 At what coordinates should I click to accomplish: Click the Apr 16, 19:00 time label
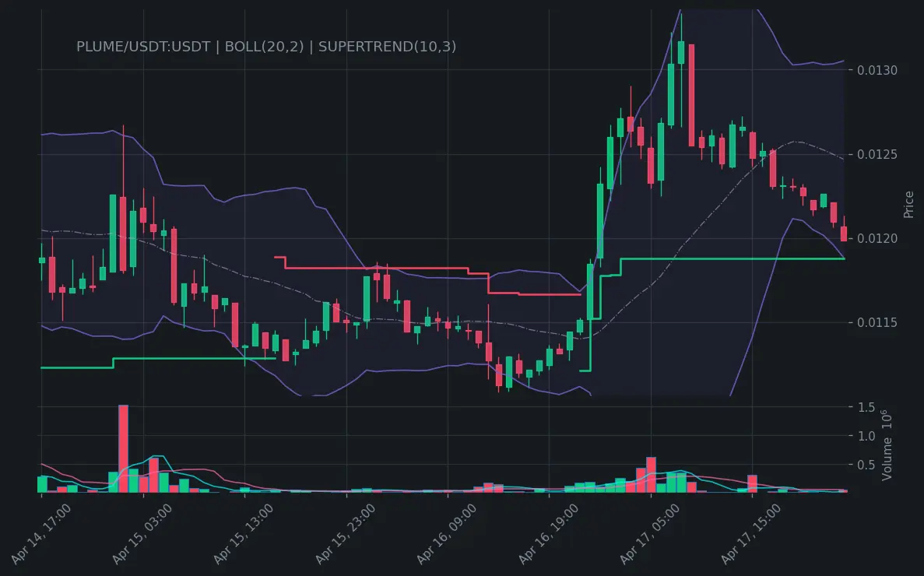tap(548, 534)
